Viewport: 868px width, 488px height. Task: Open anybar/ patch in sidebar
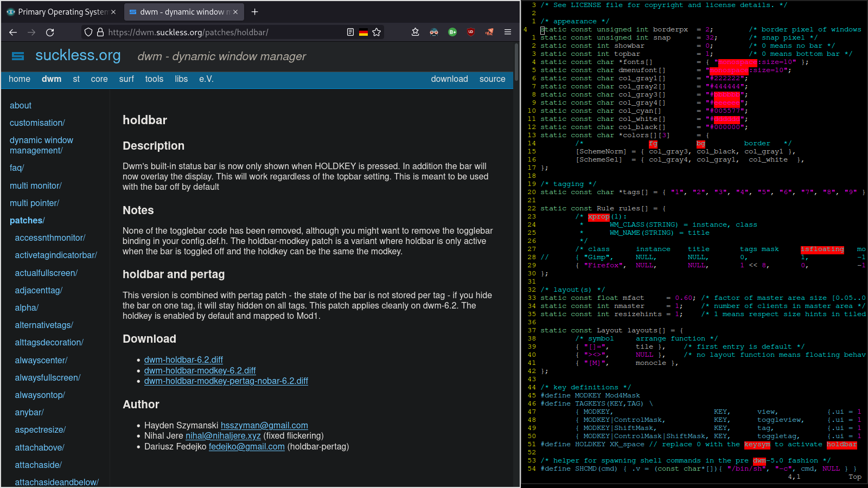tap(29, 413)
